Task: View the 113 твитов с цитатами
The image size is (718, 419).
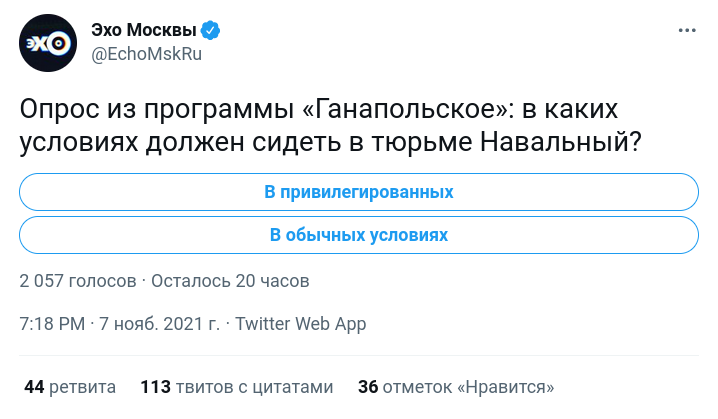Action: click(236, 386)
